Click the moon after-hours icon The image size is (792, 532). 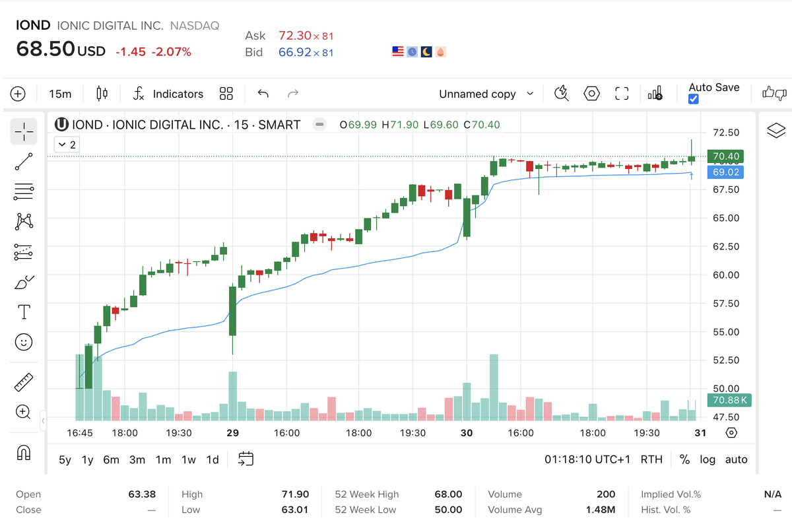click(x=426, y=51)
